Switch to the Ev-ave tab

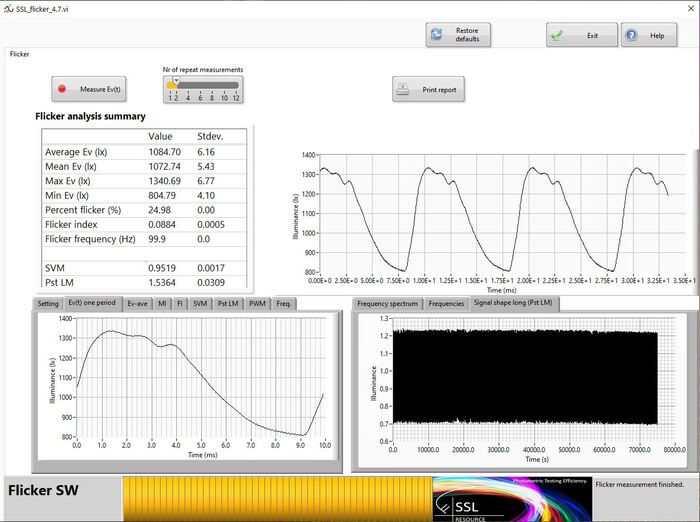coord(137,303)
